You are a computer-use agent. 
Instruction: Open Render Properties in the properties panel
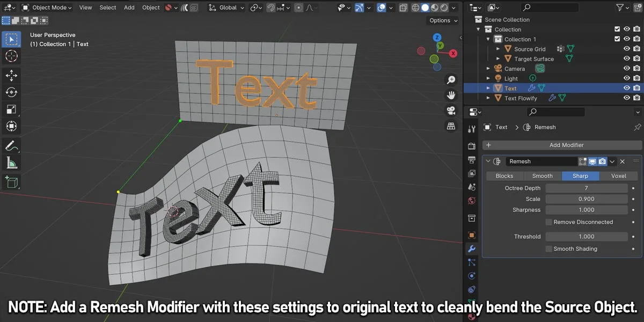point(471,145)
